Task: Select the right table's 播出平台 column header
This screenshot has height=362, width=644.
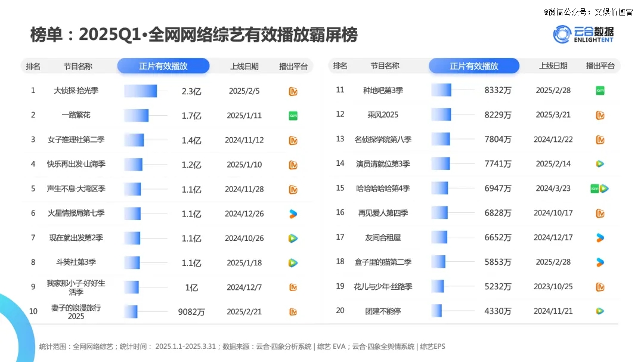Action: click(x=600, y=66)
